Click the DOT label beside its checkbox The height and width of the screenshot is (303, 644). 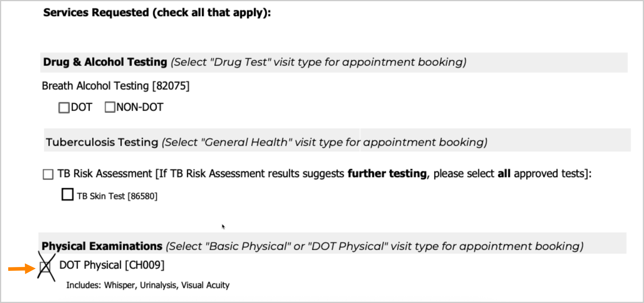point(81,107)
